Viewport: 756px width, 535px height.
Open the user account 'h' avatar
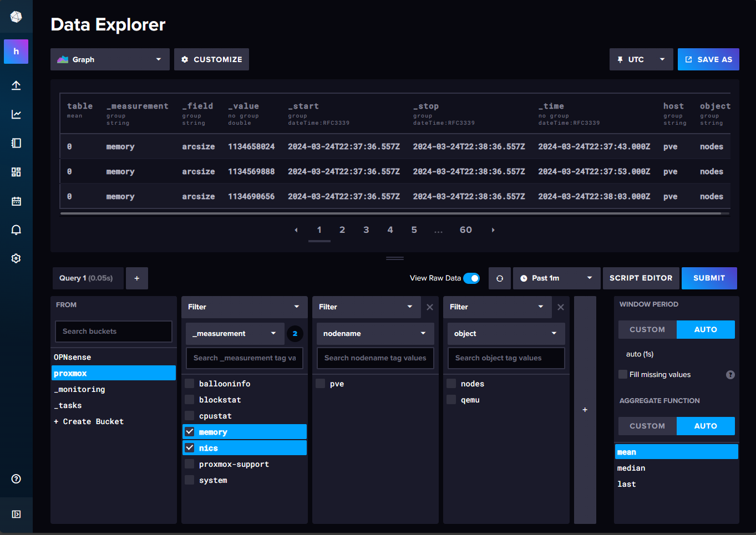(x=16, y=52)
